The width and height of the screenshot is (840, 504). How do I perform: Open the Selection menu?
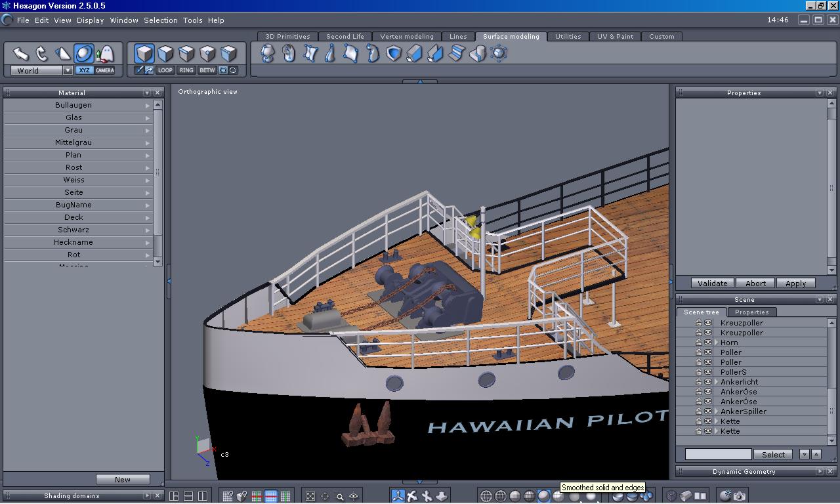point(161,20)
